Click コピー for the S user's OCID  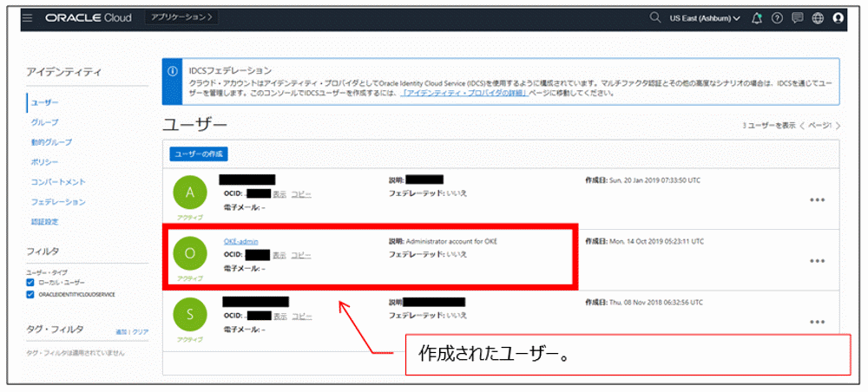(x=302, y=317)
